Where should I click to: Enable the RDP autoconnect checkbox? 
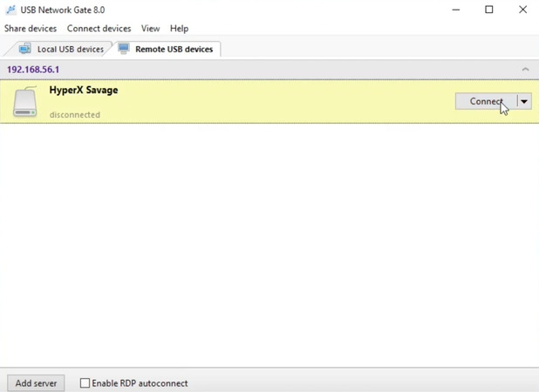point(85,383)
